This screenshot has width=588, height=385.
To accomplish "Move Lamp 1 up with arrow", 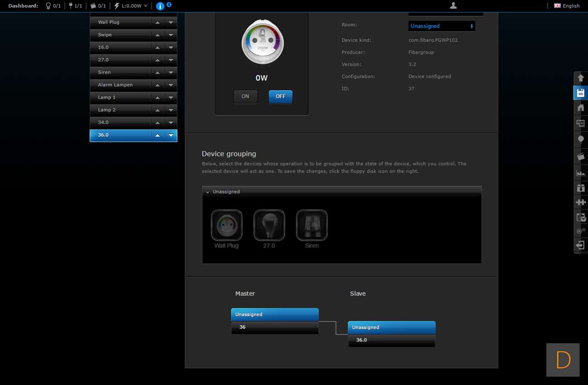I will [157, 98].
